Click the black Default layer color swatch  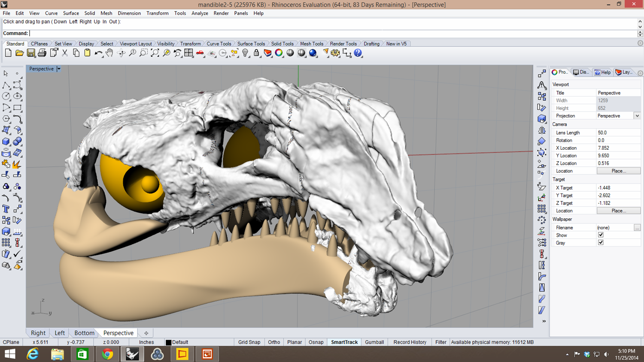169,343
